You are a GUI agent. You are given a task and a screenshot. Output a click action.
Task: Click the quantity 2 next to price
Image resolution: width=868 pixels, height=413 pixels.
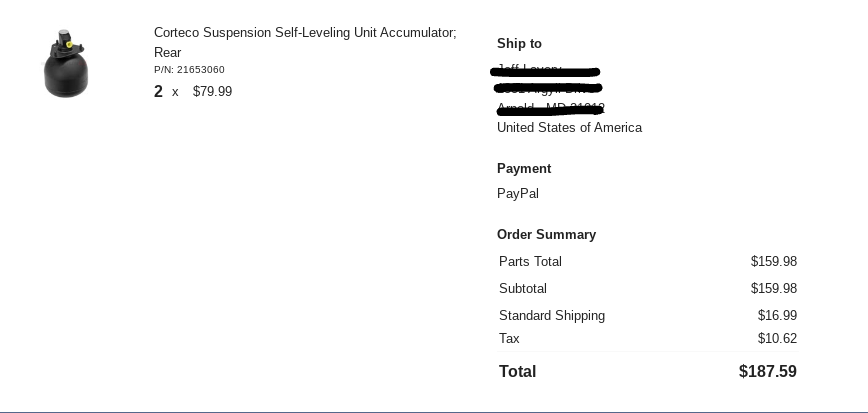coord(158,92)
